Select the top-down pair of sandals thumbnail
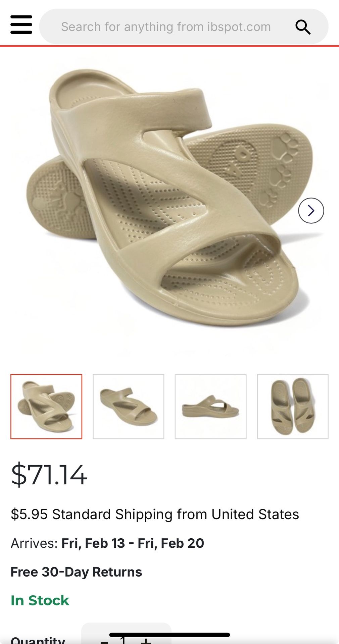This screenshot has width=339, height=644. coord(293,406)
